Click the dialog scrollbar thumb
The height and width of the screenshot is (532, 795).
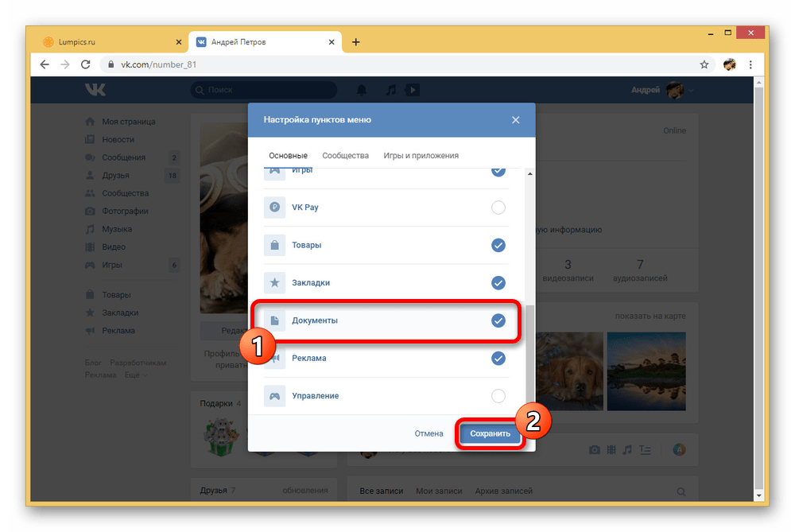click(529, 355)
